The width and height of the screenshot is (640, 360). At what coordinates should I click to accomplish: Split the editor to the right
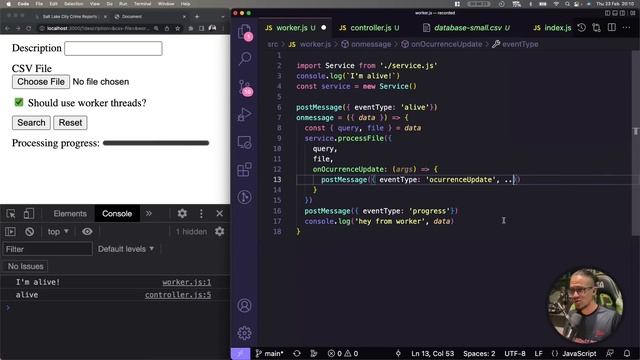pos(611,28)
